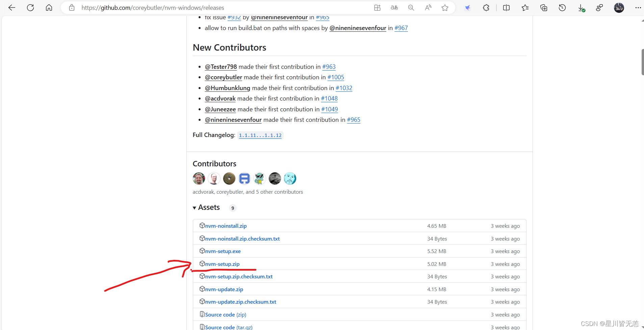Add this page to favorites star
The height and width of the screenshot is (330, 644).
point(445,8)
